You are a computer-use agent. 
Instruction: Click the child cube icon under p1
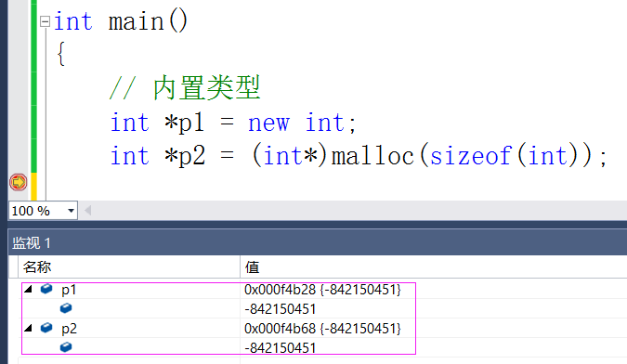tap(66, 308)
